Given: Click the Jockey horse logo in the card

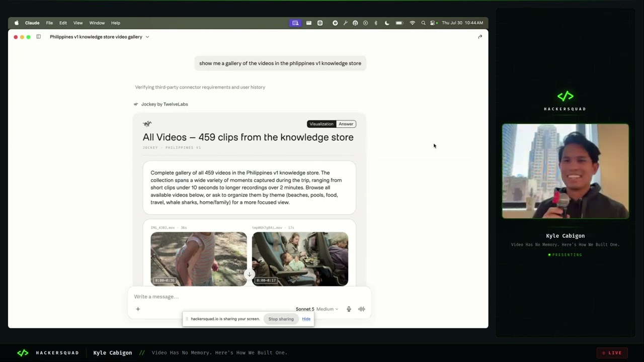Looking at the screenshot, I should point(147,124).
